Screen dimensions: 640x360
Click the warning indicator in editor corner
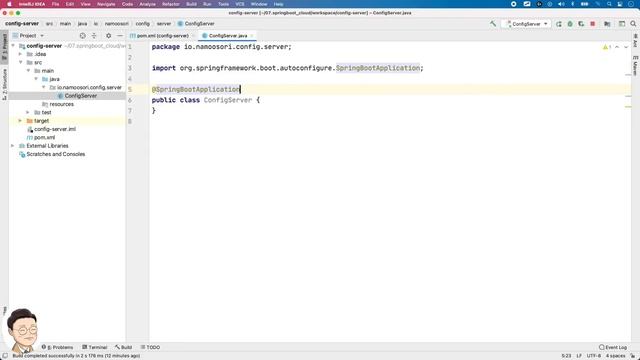pos(607,47)
